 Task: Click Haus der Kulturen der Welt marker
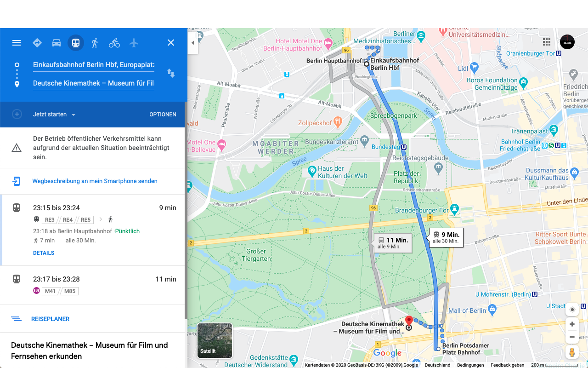pyautogui.click(x=312, y=171)
